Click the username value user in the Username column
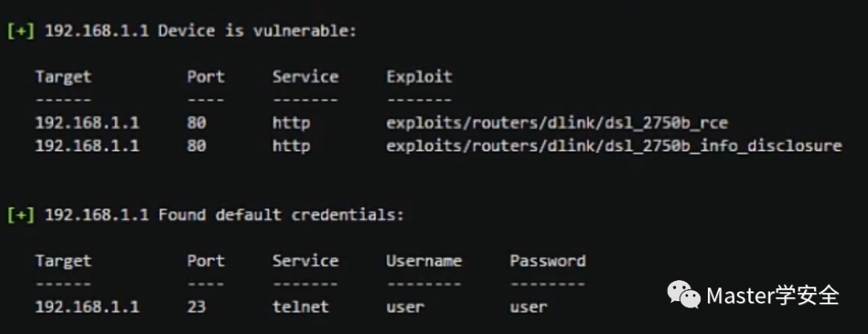Screen dimensions: 868x334 tap(405, 307)
